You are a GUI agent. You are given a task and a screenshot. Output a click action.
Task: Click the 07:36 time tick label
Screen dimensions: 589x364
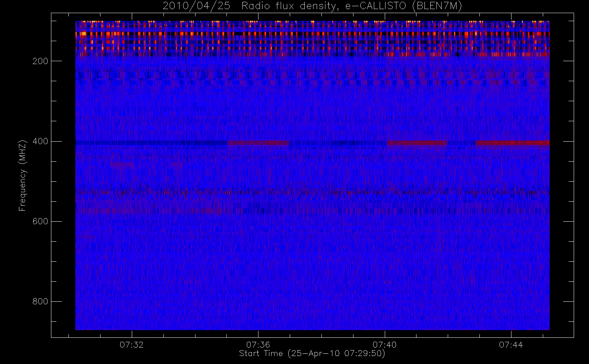click(x=258, y=345)
